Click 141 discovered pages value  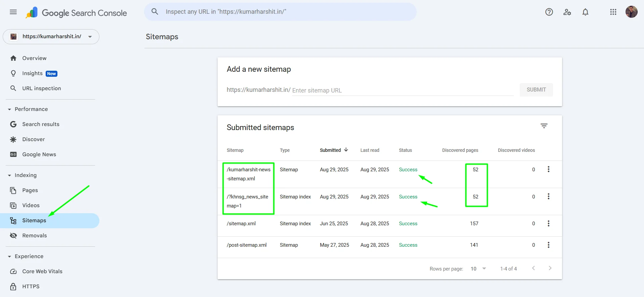474,245
